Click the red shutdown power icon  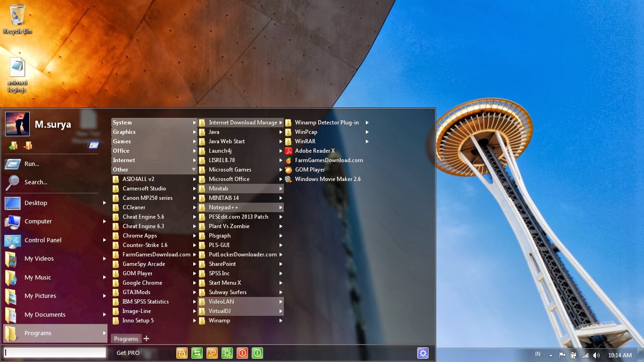[x=242, y=353]
